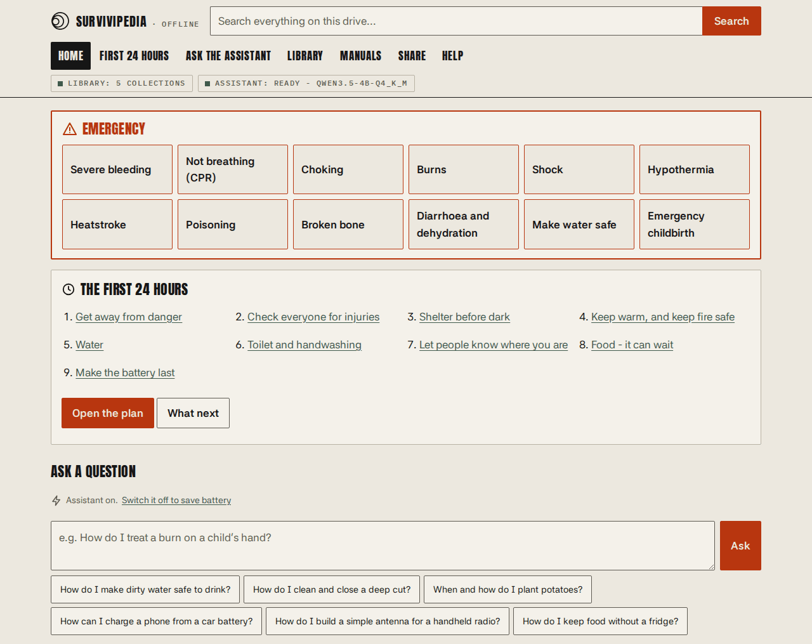The image size is (812, 644).
Task: Follow Let people know where you are
Action: [x=494, y=345]
